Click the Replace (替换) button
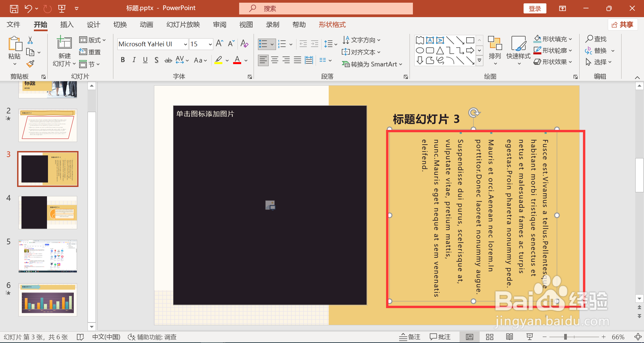The width and height of the screenshot is (644, 343). pyautogui.click(x=600, y=51)
